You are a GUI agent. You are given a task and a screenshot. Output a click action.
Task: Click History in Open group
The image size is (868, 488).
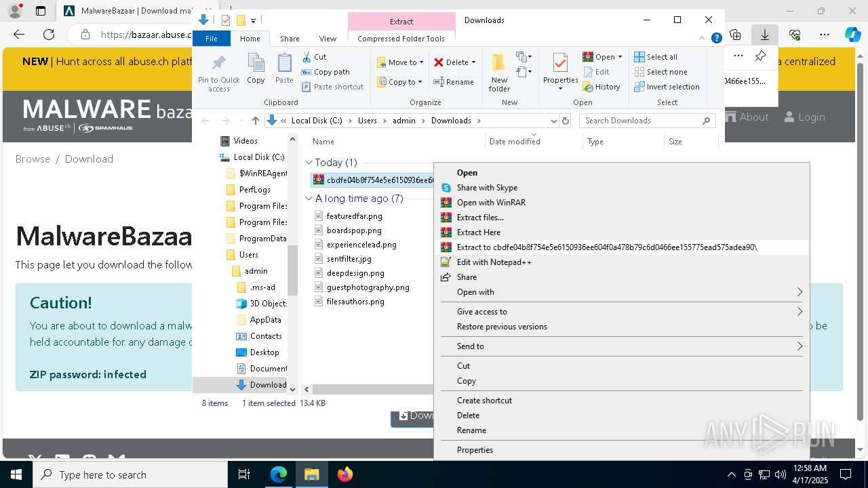pyautogui.click(x=601, y=87)
